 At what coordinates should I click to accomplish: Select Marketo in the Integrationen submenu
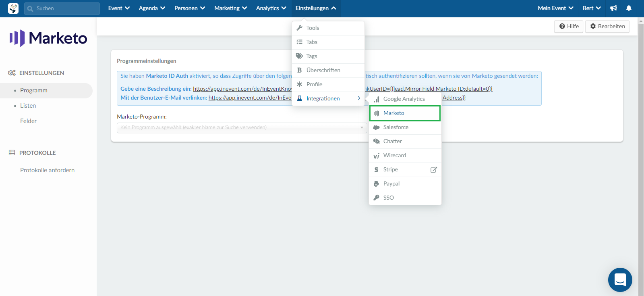coord(405,113)
